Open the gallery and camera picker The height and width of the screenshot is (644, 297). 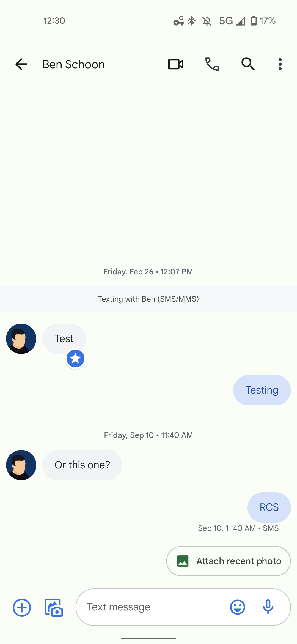pos(54,607)
